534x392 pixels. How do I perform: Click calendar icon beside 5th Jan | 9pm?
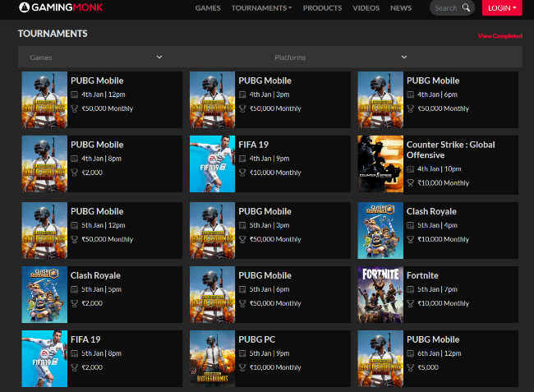tap(242, 353)
